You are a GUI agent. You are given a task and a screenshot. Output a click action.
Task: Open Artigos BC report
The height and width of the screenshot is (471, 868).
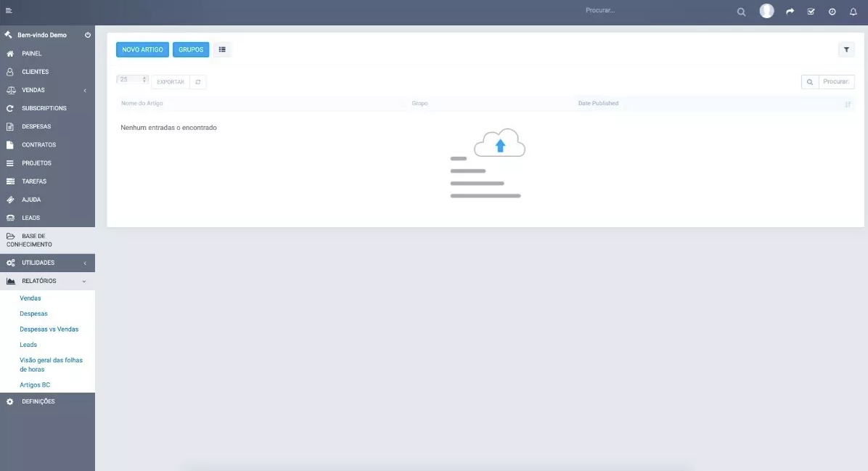pyautogui.click(x=35, y=384)
